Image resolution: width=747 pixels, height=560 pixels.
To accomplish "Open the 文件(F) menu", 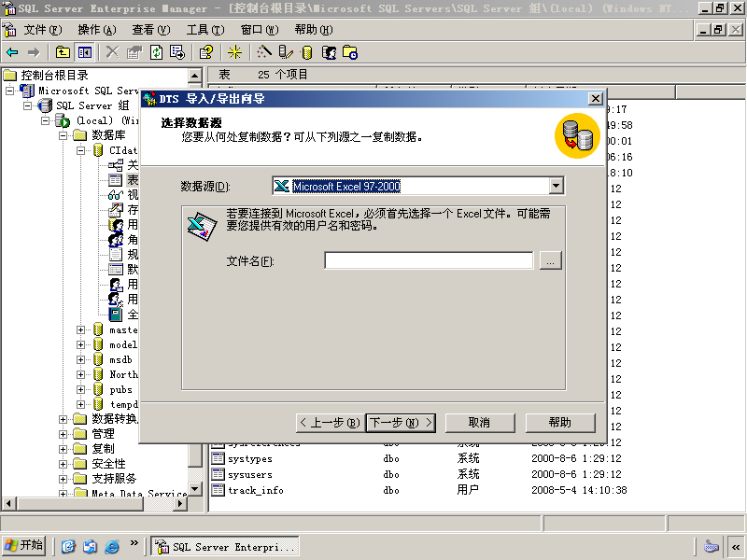I will pos(43,30).
